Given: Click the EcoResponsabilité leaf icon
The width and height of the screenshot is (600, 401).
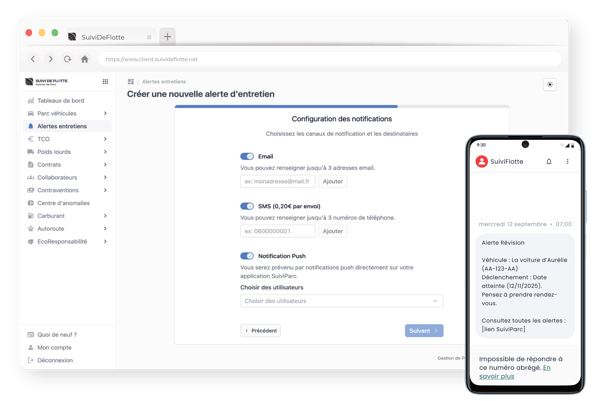Looking at the screenshot, I should (31, 241).
